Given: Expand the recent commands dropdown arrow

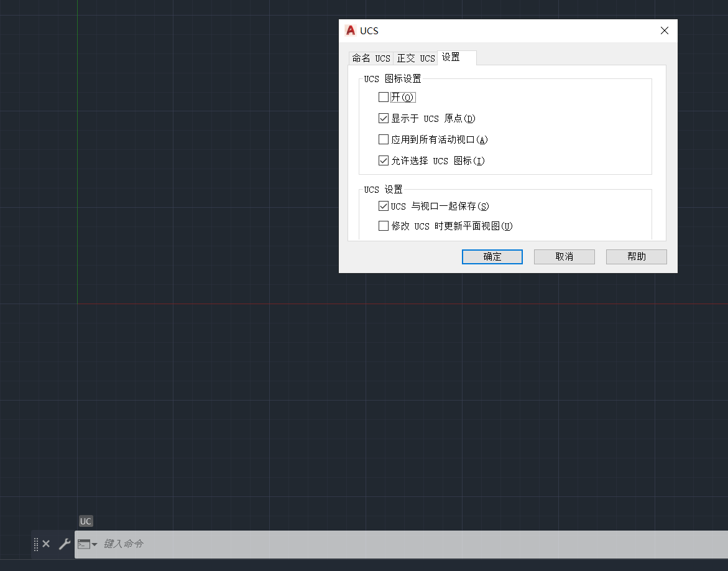Looking at the screenshot, I should click(x=94, y=544).
